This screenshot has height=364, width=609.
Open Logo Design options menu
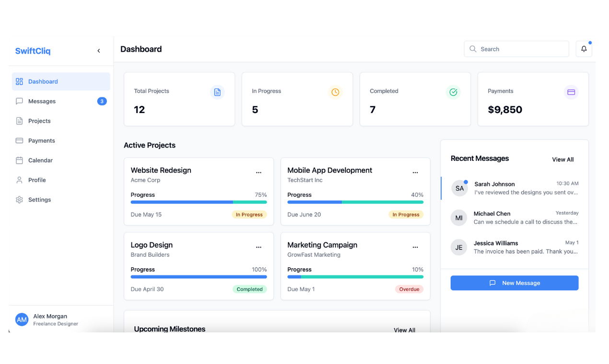258,247
